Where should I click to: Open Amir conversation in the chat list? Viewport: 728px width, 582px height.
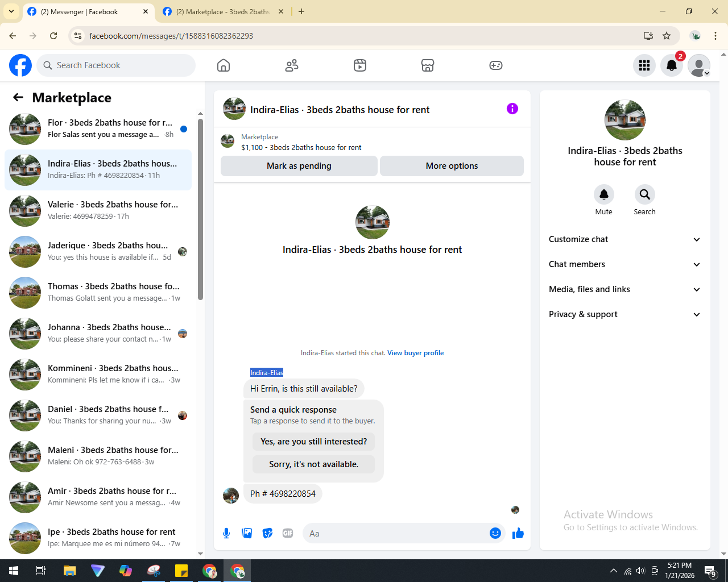coord(98,497)
